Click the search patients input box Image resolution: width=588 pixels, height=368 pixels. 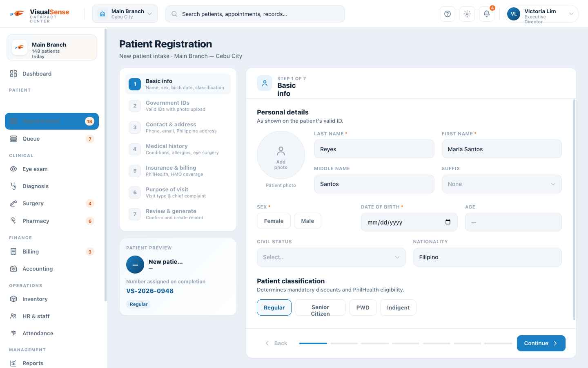255,14
